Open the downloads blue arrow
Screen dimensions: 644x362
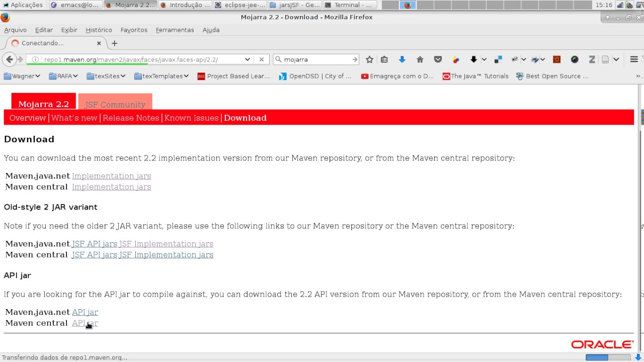tap(402, 59)
